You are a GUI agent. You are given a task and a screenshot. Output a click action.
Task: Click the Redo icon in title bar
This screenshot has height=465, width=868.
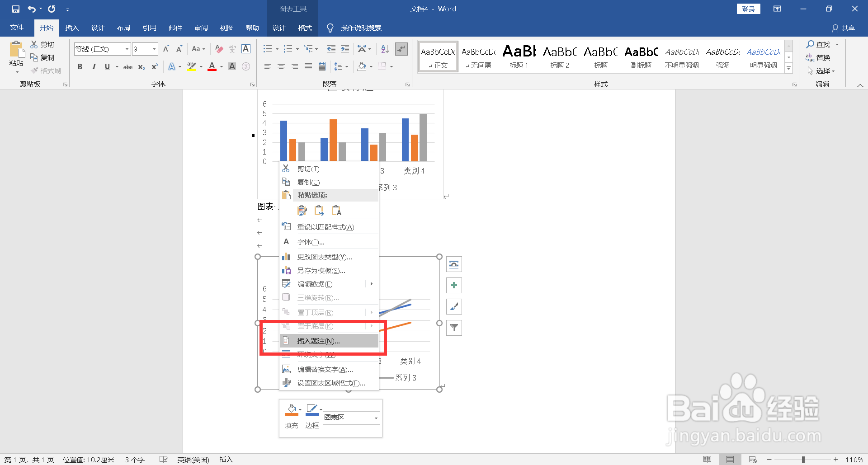52,9
